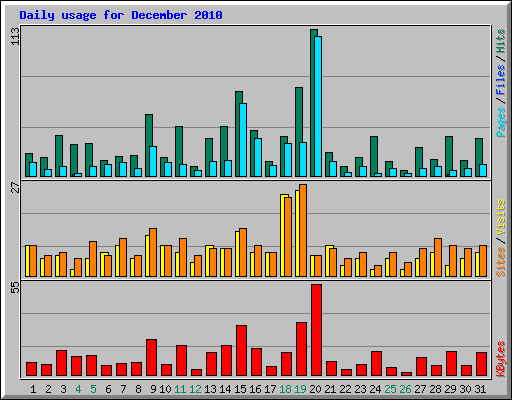512x400 pixels.
Task: Select day label "3" on the x-axis
Action: 63,389
